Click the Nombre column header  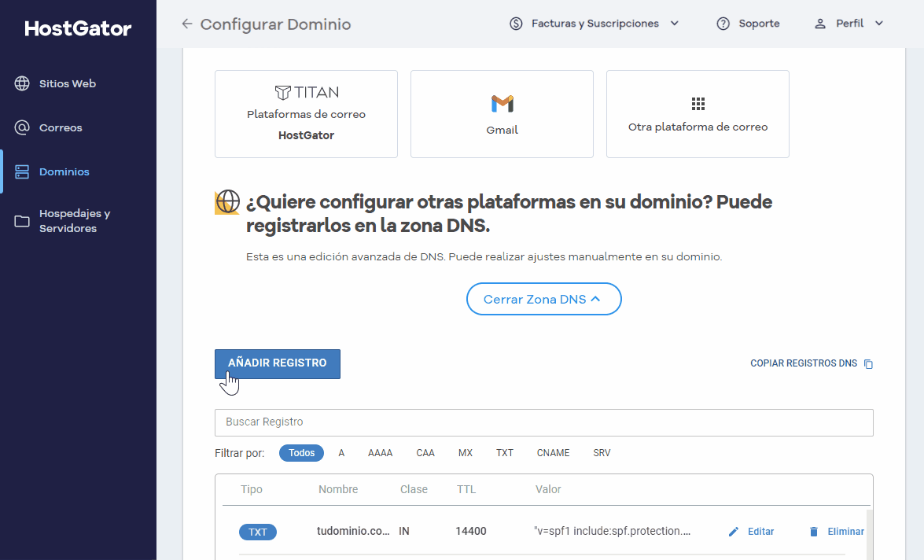click(x=338, y=489)
